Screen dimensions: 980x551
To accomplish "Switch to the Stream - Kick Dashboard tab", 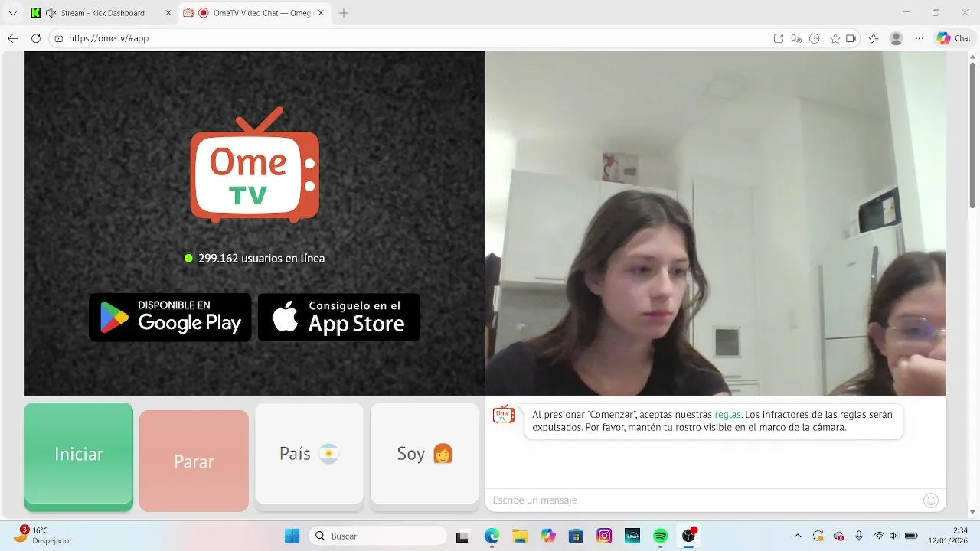I will click(103, 13).
